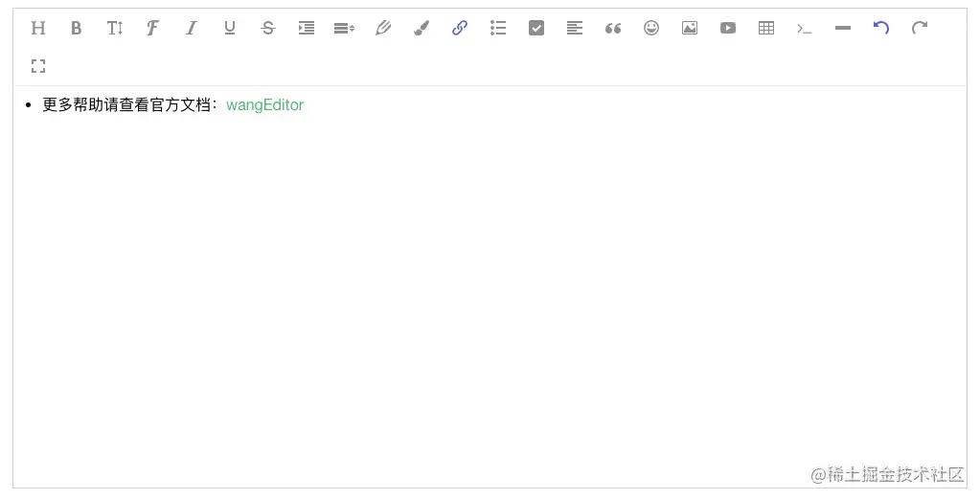Open the bulleted list menu
The height and width of the screenshot is (500, 980).
pos(498,28)
